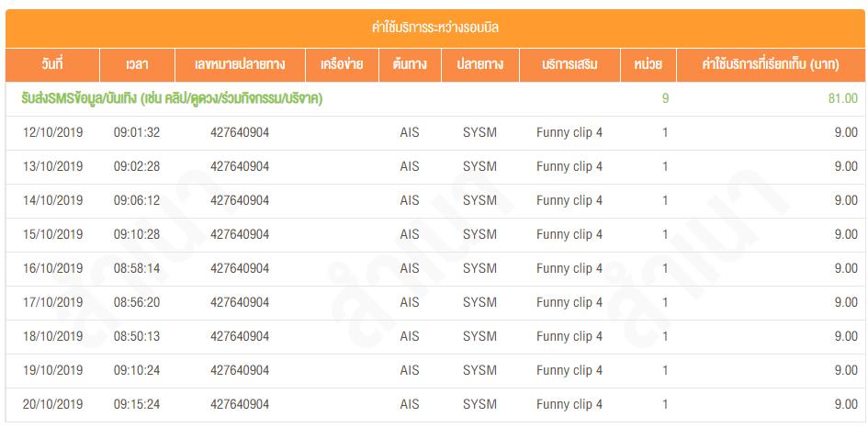Viewport: 868px width, 428px height.
Task: Select the date 17/10/2019
Action: (x=52, y=302)
